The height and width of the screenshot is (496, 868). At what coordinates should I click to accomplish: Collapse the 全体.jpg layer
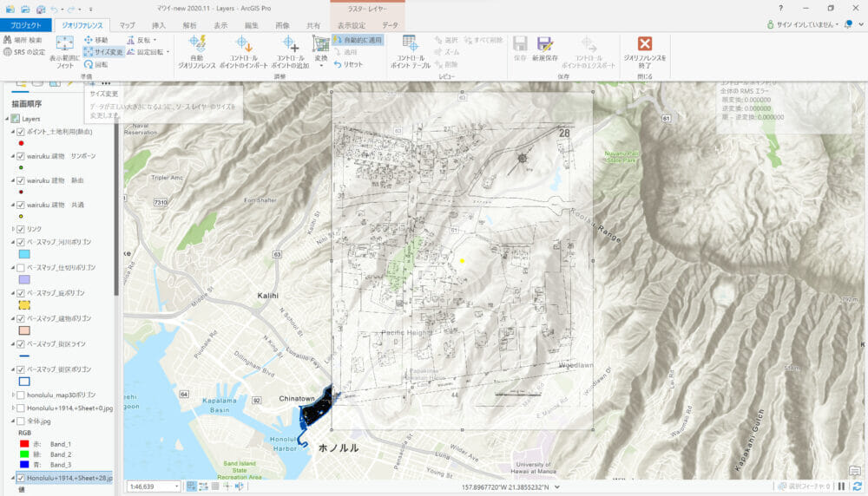point(13,421)
